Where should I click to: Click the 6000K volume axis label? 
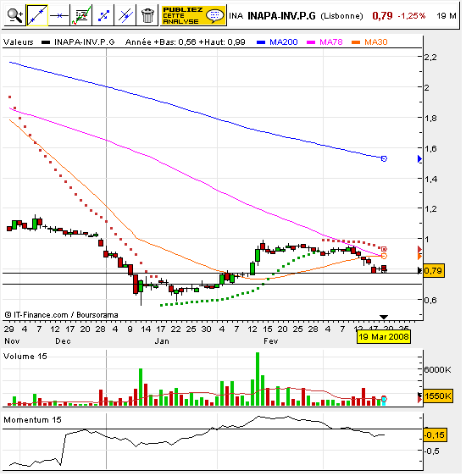pos(437,370)
